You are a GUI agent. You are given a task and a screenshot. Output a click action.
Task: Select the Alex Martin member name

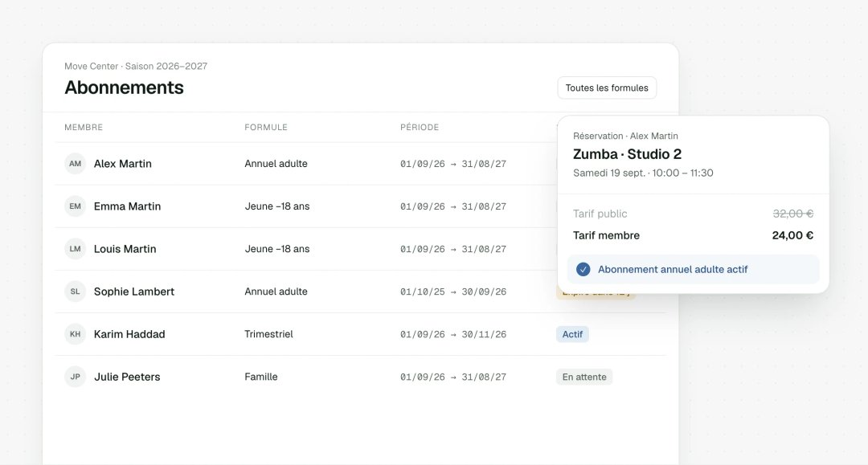pos(122,164)
